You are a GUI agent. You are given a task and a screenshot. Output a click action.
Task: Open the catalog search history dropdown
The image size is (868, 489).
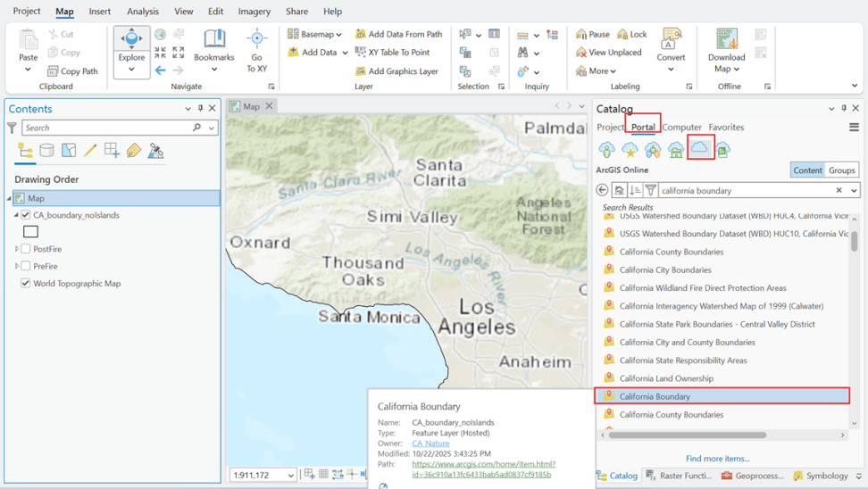point(854,190)
